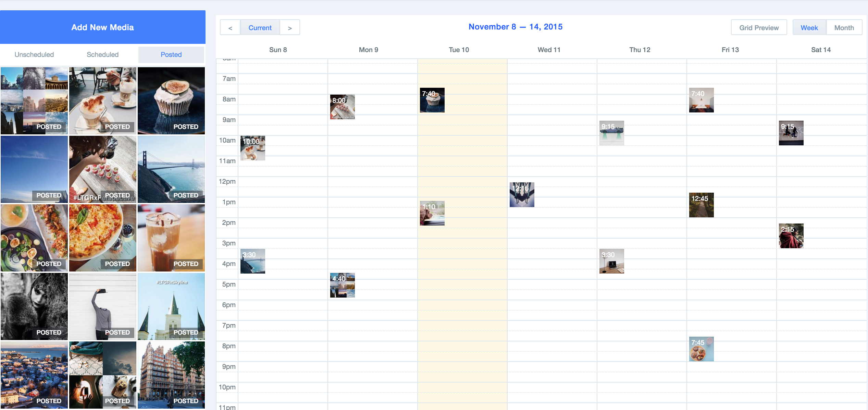Image resolution: width=868 pixels, height=410 pixels.
Task: Open the 7:45 food post on Friday
Action: [701, 349]
